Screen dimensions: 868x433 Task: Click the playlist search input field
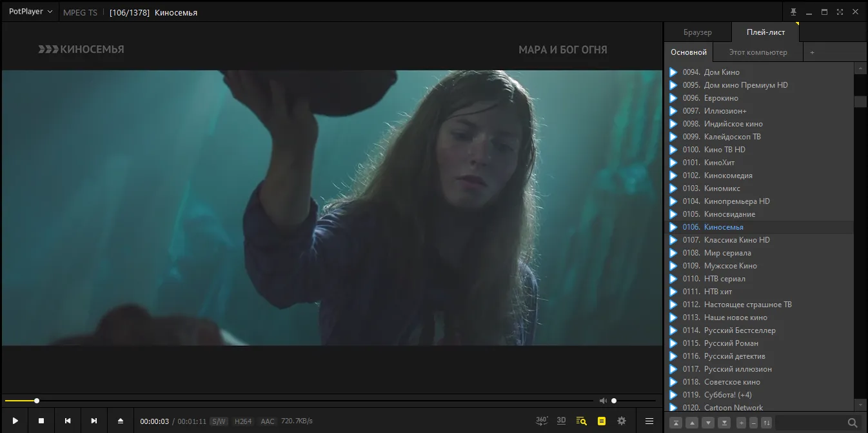809,423
